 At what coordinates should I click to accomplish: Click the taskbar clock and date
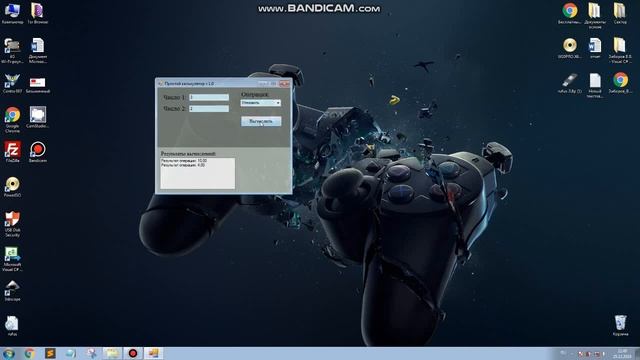[x=622, y=353]
